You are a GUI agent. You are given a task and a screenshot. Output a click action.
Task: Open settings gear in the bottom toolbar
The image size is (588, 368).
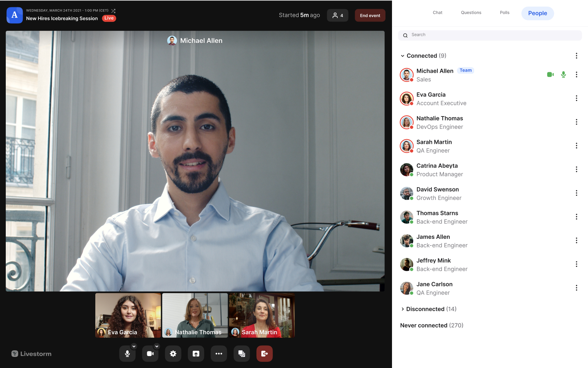[173, 354]
